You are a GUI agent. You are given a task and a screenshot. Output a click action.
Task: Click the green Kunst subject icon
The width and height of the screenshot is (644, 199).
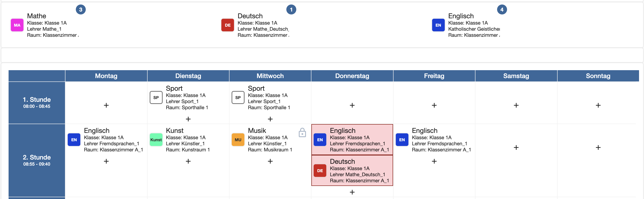click(x=156, y=140)
